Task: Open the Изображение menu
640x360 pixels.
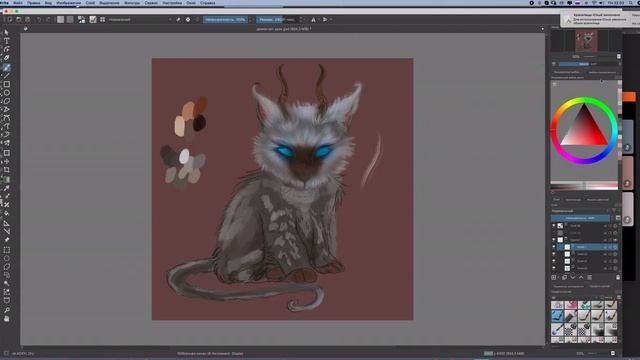Action: [x=68, y=3]
